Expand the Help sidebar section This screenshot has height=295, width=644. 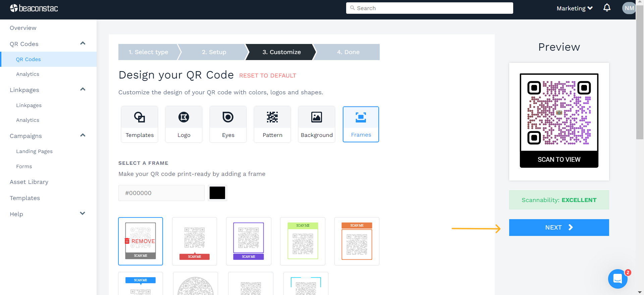click(83, 214)
